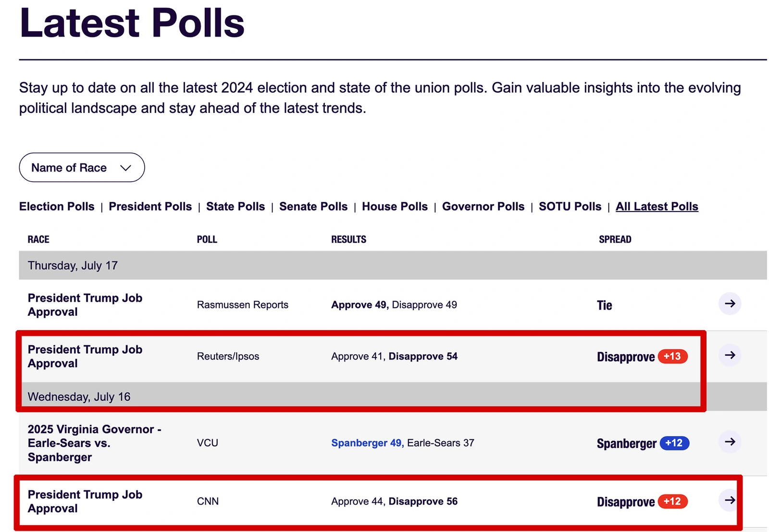Open the Senate Polls link
This screenshot has height=532, width=769.
pos(313,206)
